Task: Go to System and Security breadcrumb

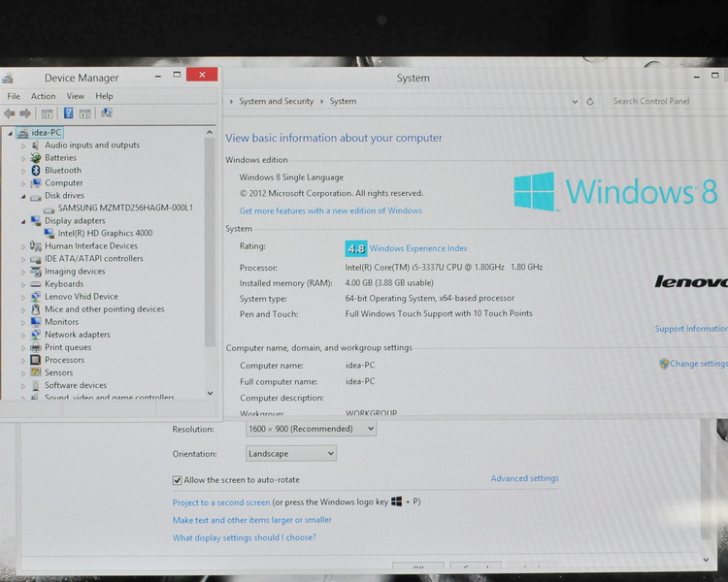Action: pos(277,101)
